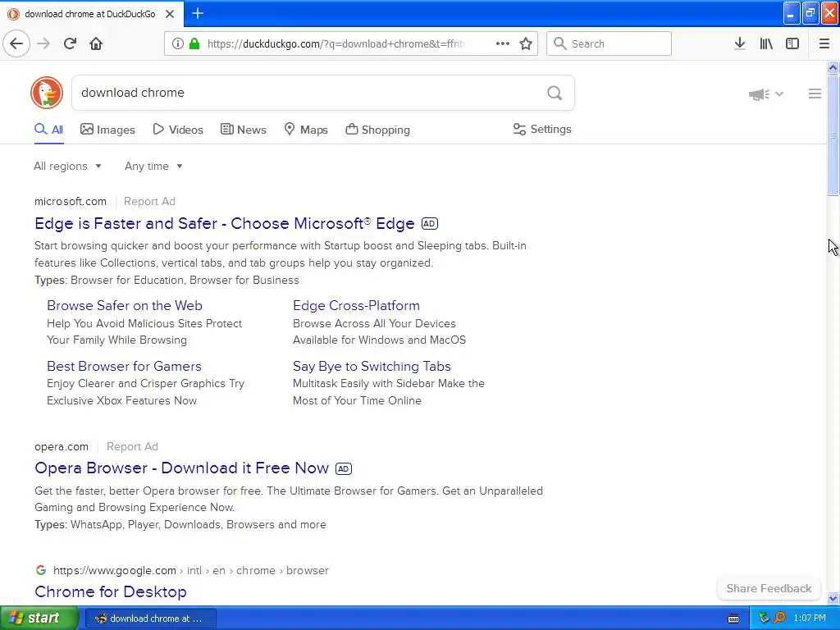Open Say Bye to Switching Tabs link
This screenshot has height=630, width=840.
coord(372,366)
